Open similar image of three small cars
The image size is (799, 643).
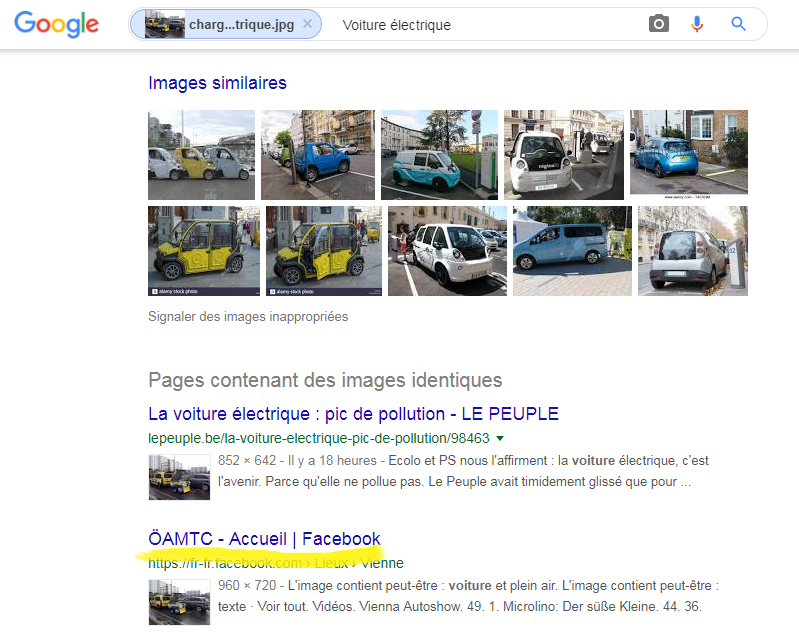point(201,155)
